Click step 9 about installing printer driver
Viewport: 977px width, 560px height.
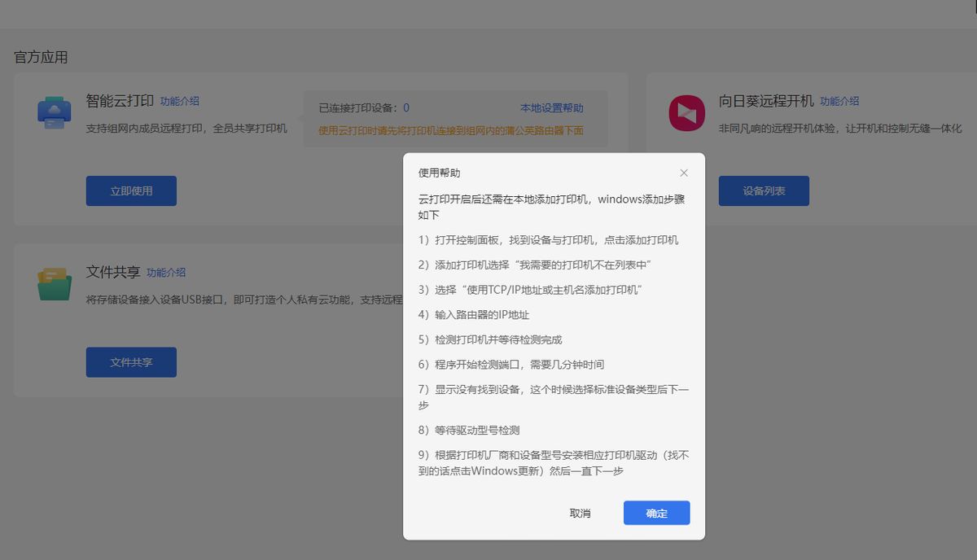[554, 463]
